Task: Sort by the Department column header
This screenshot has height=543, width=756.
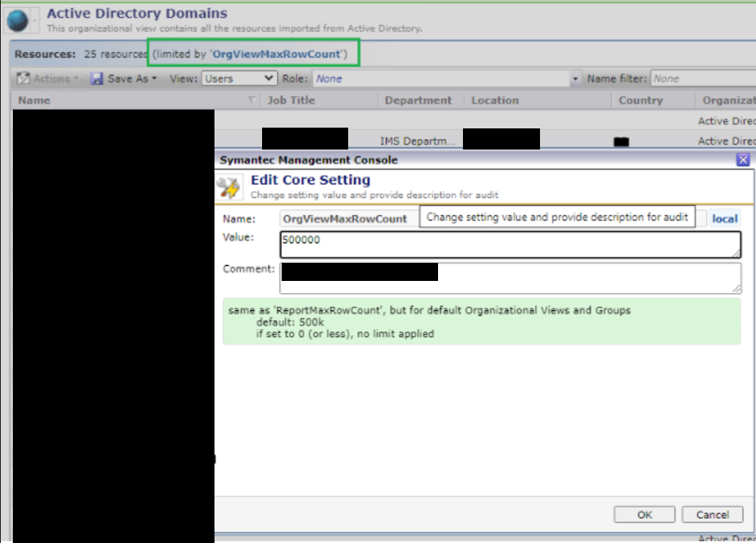Action: [x=418, y=100]
